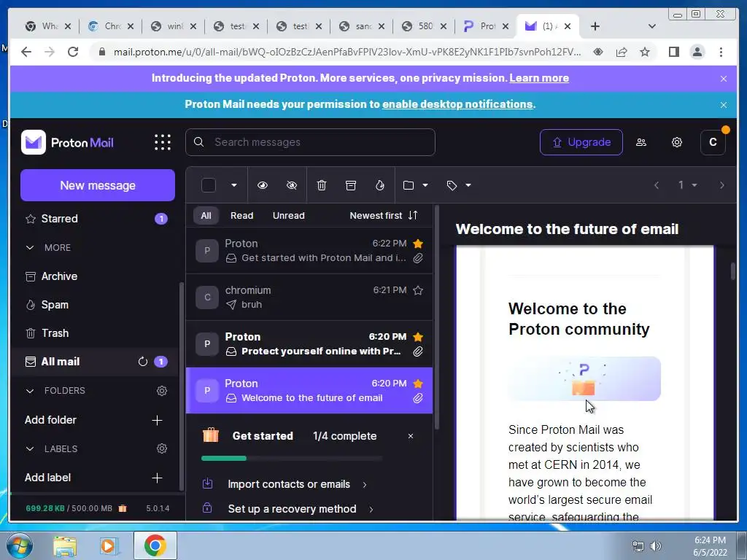Toggle Chrome side panel icon
The image size is (747, 560).
673,52
